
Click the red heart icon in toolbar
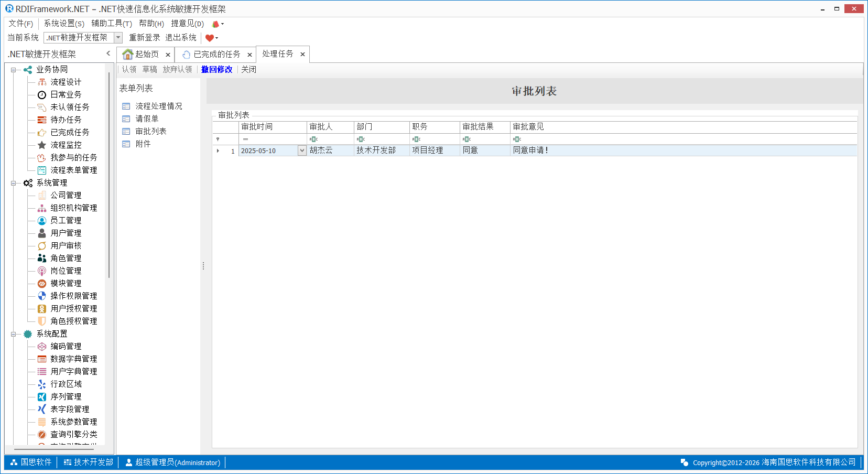point(210,38)
